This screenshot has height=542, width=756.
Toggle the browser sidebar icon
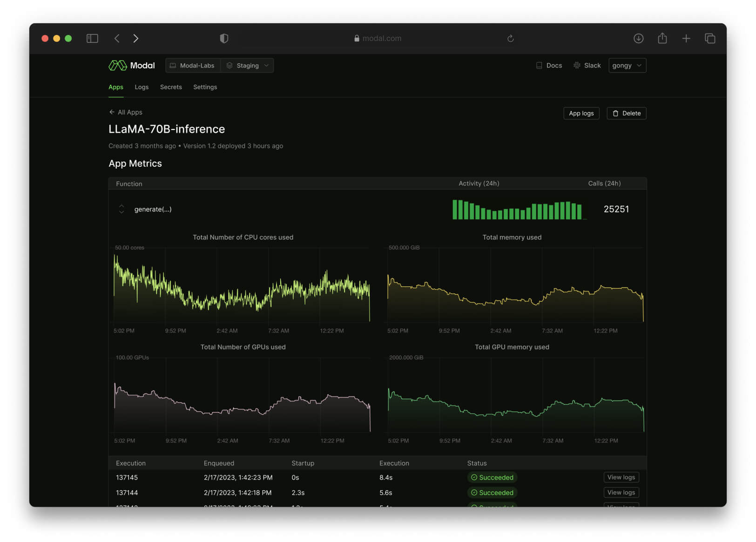coord(92,38)
